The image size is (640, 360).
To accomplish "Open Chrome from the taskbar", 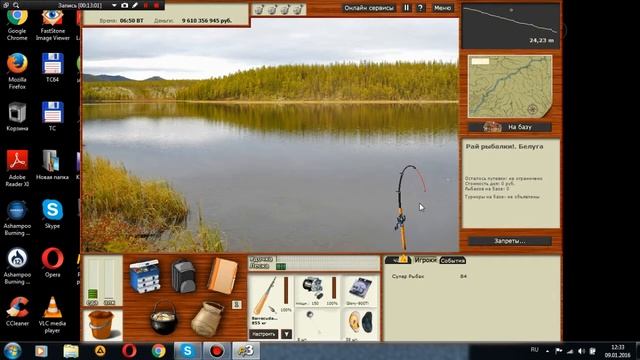I will pyautogui.click(x=158, y=351).
